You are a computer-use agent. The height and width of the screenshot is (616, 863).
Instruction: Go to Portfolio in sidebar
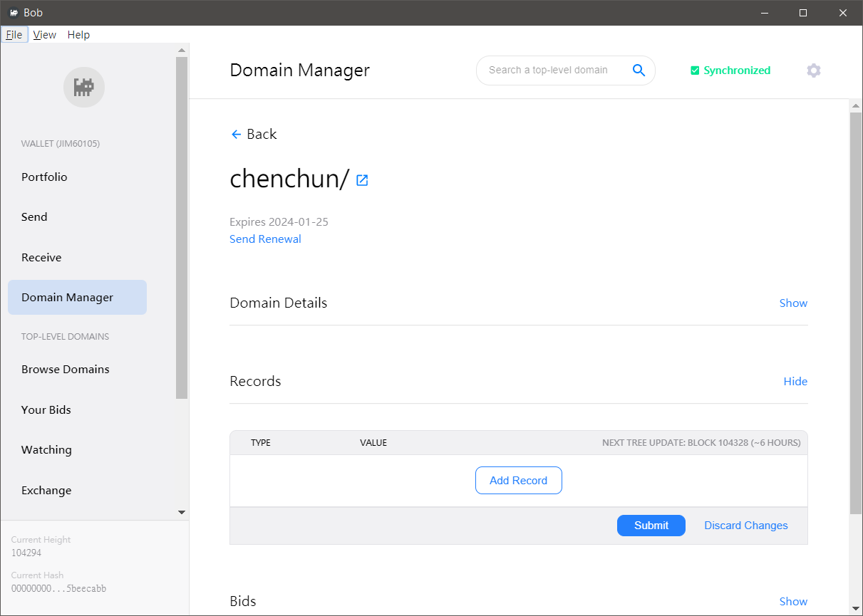coord(44,177)
